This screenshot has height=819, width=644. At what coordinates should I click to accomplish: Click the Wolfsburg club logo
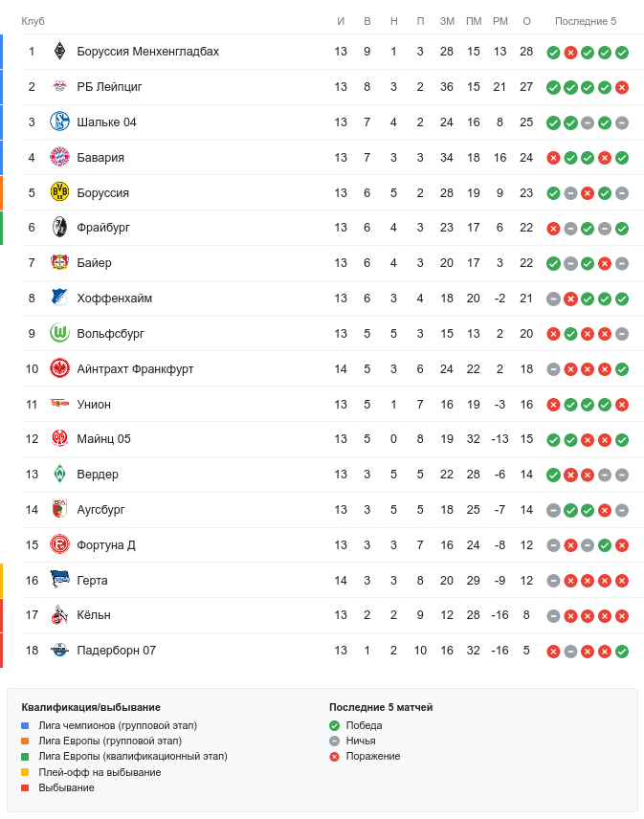point(59,334)
